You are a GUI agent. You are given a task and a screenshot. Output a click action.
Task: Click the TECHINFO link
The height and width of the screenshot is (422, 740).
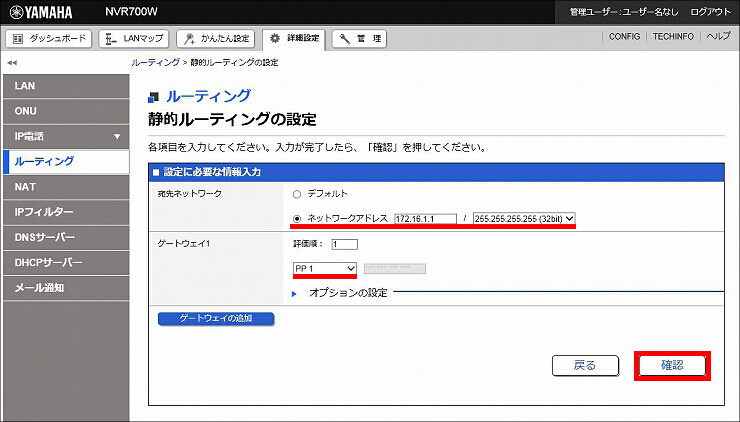tap(673, 36)
